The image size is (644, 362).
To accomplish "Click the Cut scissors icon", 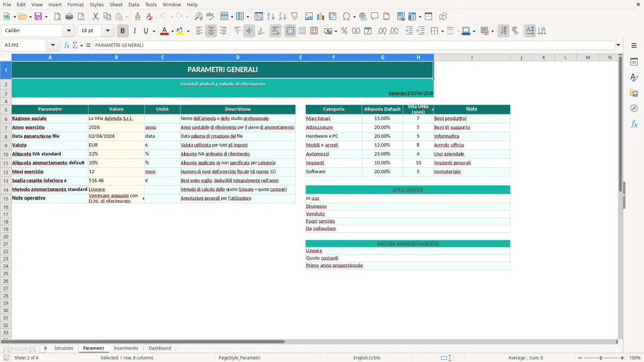I will (96, 17).
